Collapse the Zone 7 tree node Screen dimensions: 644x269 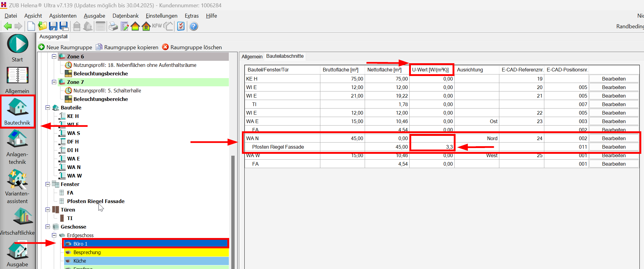[54, 82]
